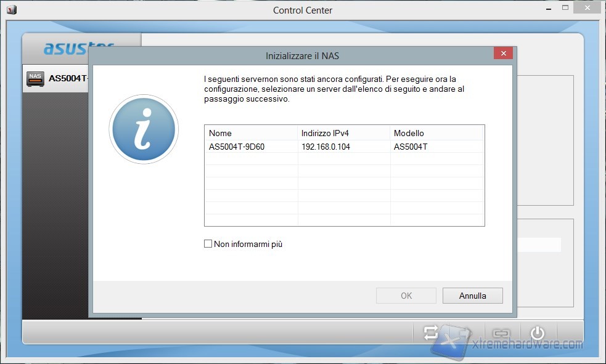Click the refresh arrows icon in bottom toolbar
This screenshot has height=364, width=606.
coord(430,333)
